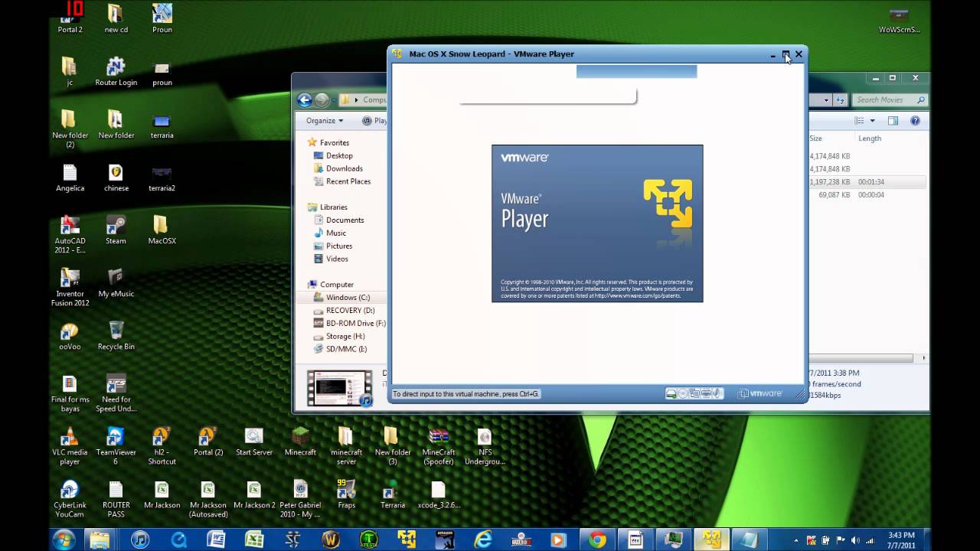Select the Portal 2 desktop icon
The width and height of the screenshot is (980, 551).
click(70, 18)
